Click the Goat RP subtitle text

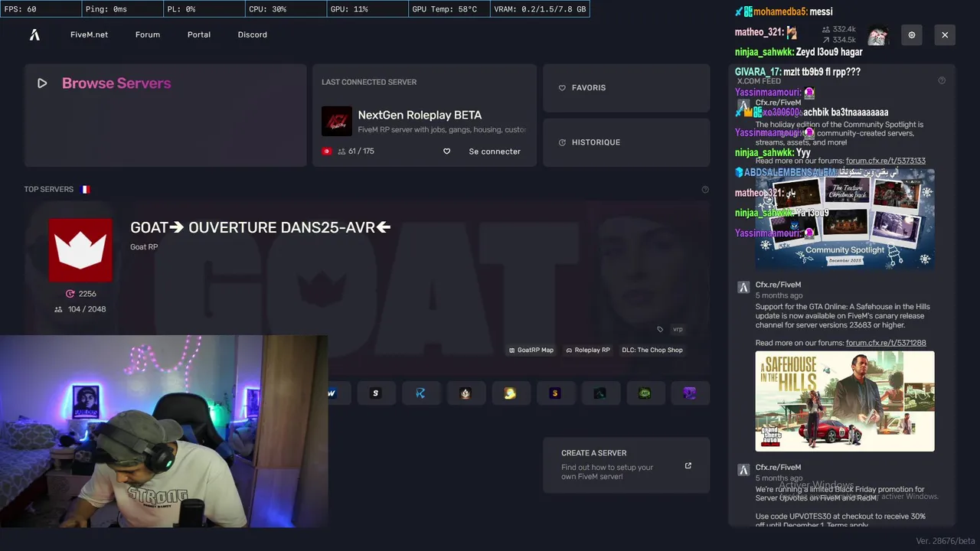tap(144, 247)
